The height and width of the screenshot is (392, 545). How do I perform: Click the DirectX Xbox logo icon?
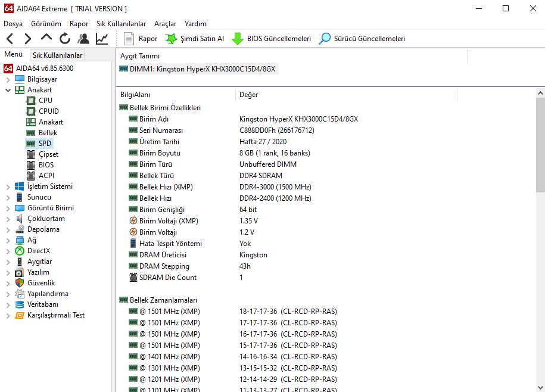[20, 251]
